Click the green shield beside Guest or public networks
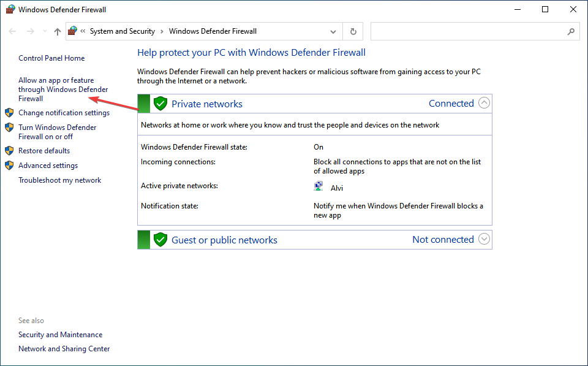Viewport: 588px width, 366px height. pyautogui.click(x=160, y=240)
